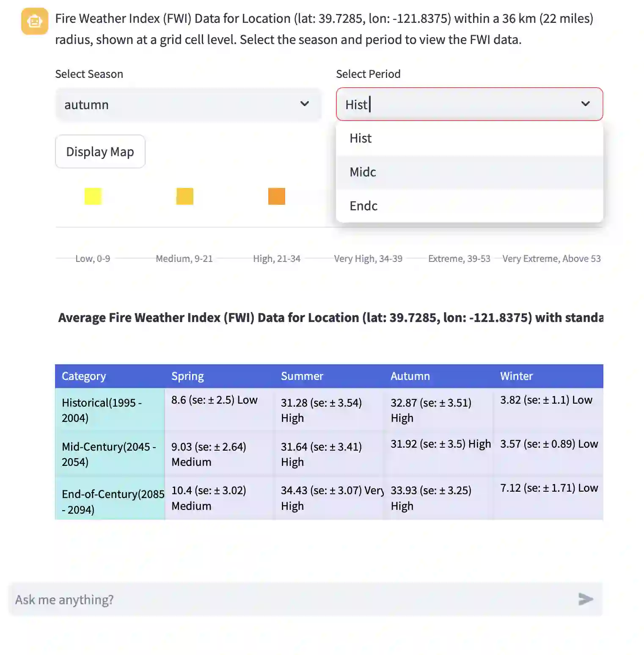Choose the Endc period option
This screenshot has height=655, width=644.
469,206
